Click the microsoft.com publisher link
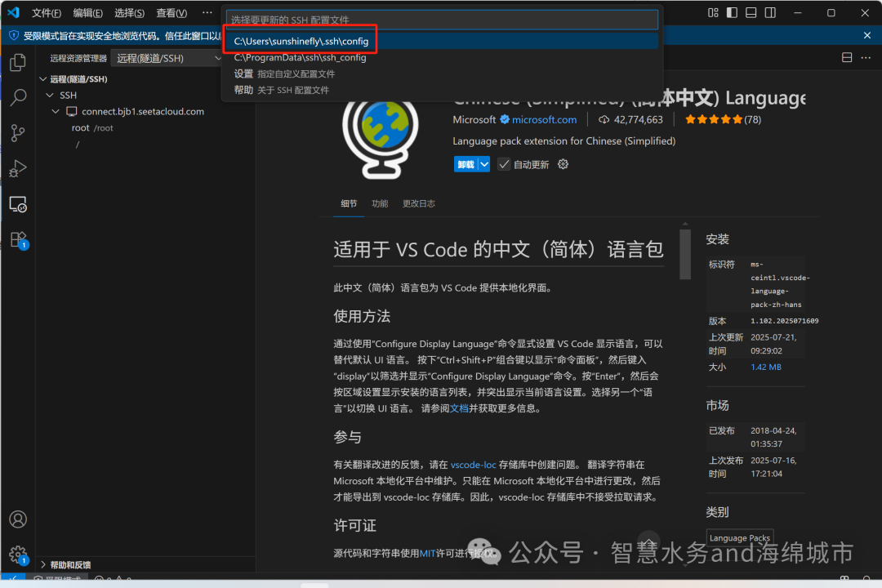 coord(546,118)
